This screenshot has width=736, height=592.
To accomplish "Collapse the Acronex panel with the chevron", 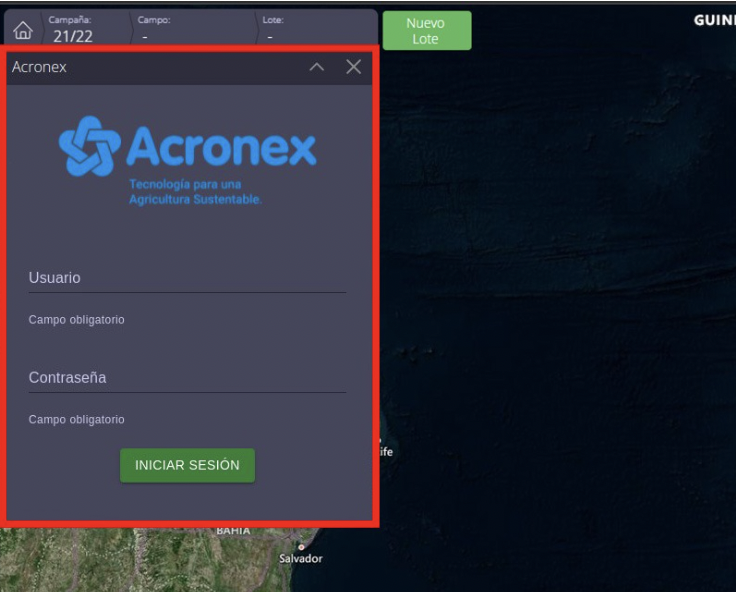I will (317, 67).
